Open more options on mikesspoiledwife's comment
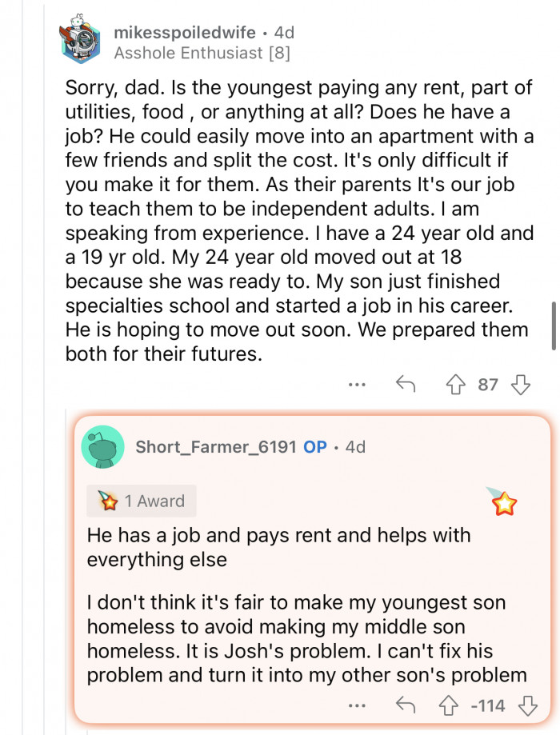 coord(357,385)
